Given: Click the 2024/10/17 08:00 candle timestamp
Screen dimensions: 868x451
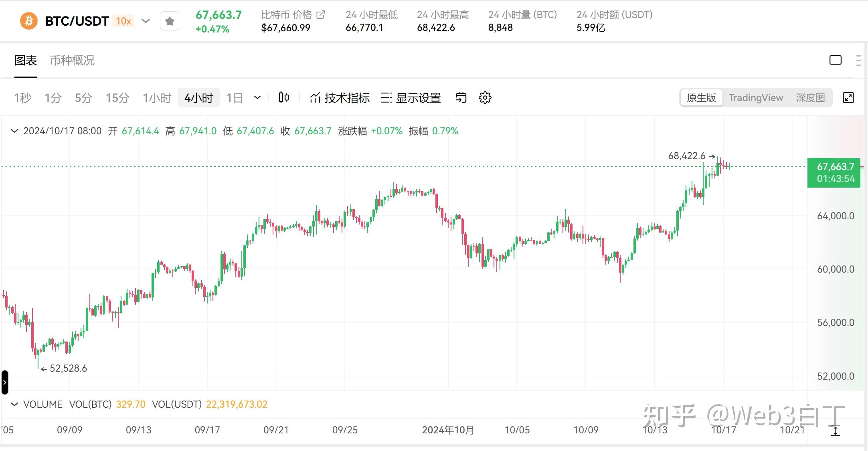Looking at the screenshot, I should point(63,131).
